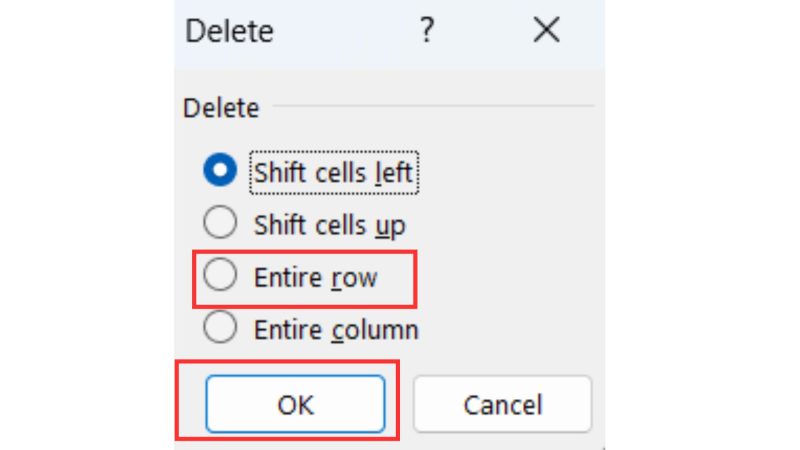Tick the empty circle beside Entire column
Screen dimensions: 800x450
point(220,327)
